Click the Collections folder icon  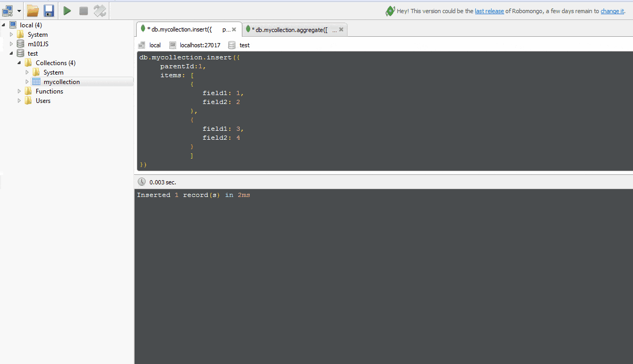28,63
